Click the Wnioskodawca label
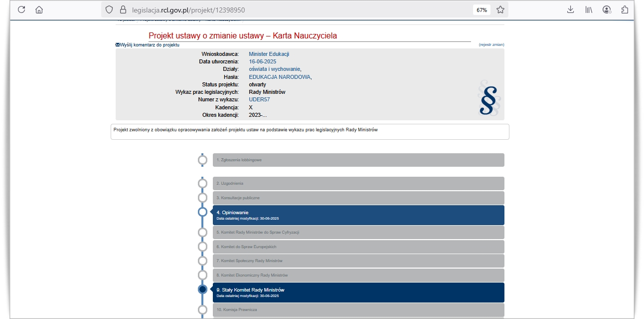 pyautogui.click(x=220, y=54)
